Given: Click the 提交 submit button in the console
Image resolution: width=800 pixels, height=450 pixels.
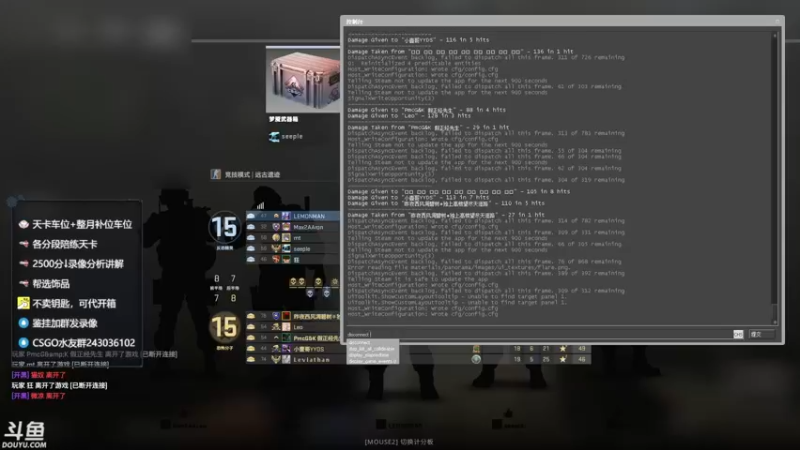Looking at the screenshot, I should (761, 334).
